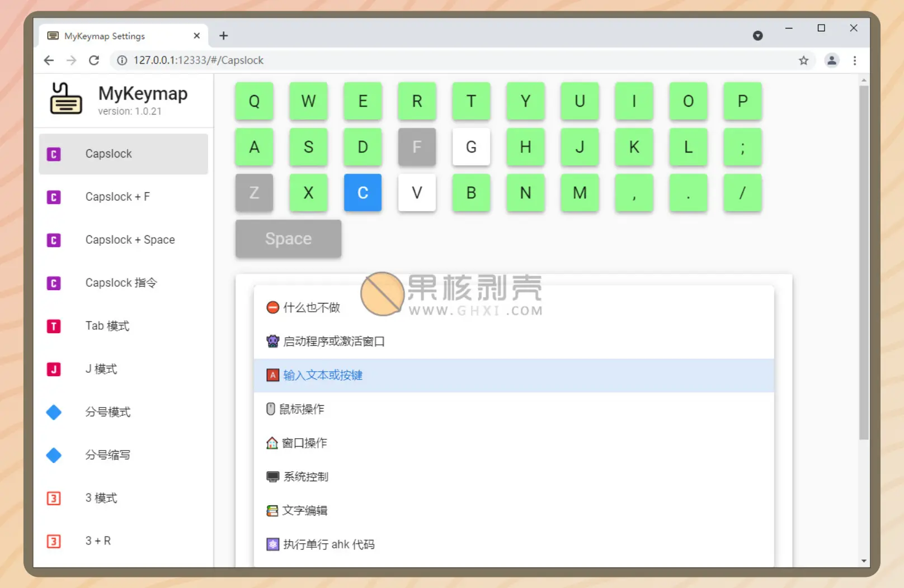Click the red T icon for Tab 模式
The image size is (904, 588).
54,326
